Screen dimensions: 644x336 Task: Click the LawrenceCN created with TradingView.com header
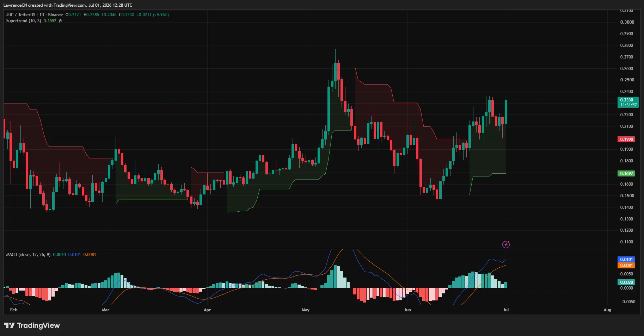(68, 5)
